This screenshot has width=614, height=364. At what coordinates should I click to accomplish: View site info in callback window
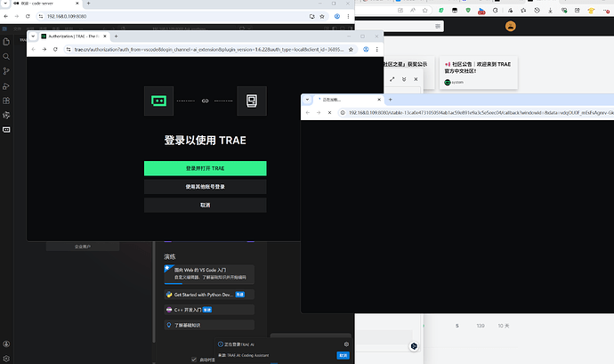point(343,113)
